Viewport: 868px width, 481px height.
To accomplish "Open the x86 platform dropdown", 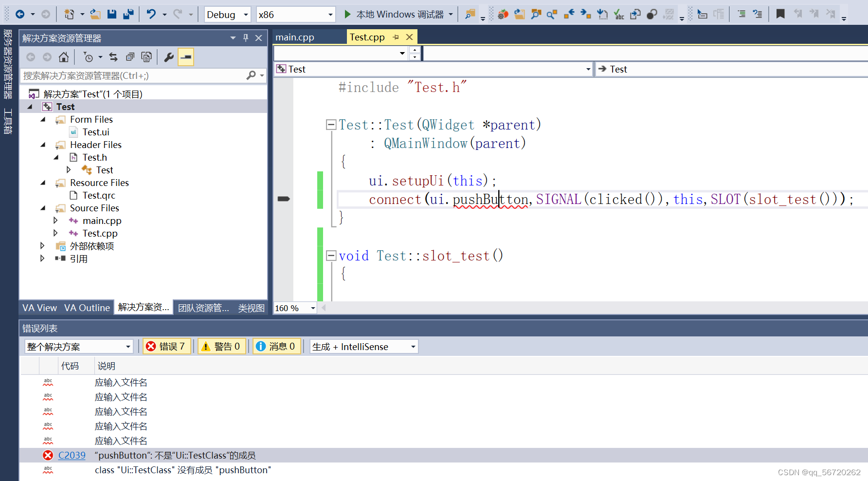I will pyautogui.click(x=295, y=14).
